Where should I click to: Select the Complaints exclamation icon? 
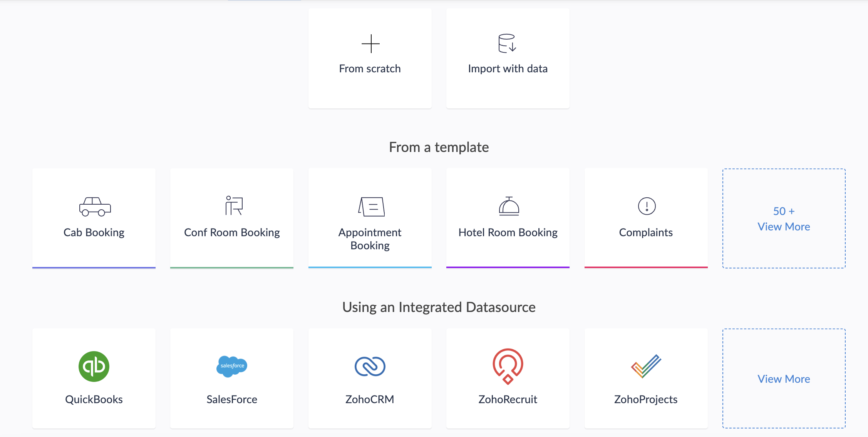point(647,206)
